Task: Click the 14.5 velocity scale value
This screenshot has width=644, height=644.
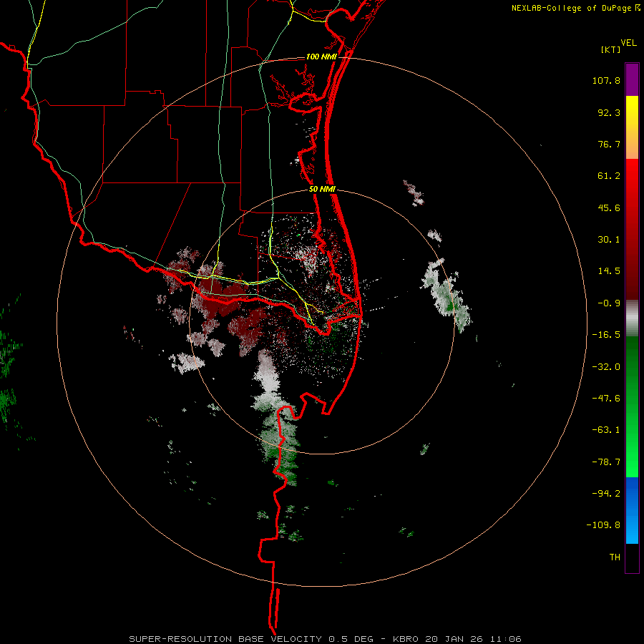Action: click(x=609, y=271)
